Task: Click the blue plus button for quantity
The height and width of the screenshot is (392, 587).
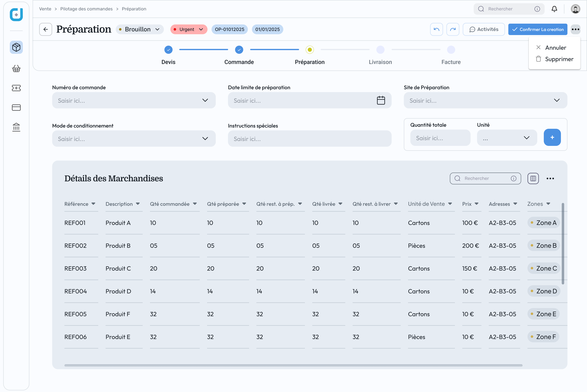Action: pyautogui.click(x=552, y=137)
